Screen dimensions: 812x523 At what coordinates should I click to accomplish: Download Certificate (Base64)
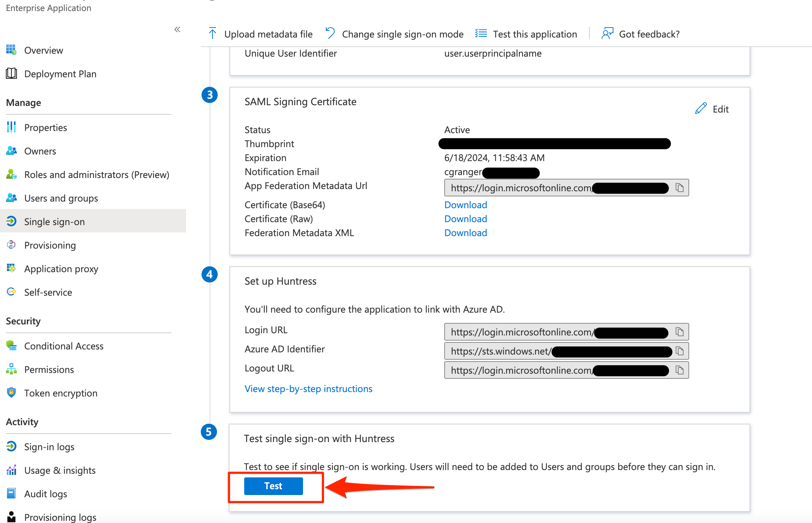(x=466, y=204)
